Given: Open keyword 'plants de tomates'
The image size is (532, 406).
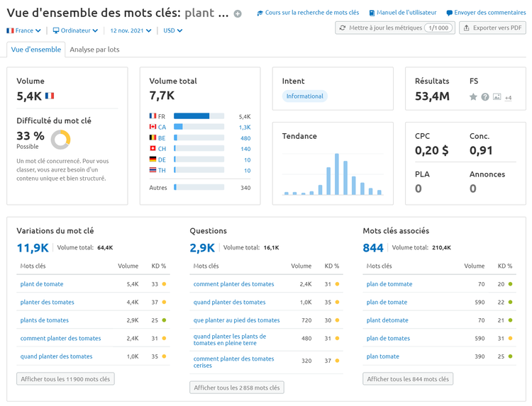Looking at the screenshot, I should (45, 320).
